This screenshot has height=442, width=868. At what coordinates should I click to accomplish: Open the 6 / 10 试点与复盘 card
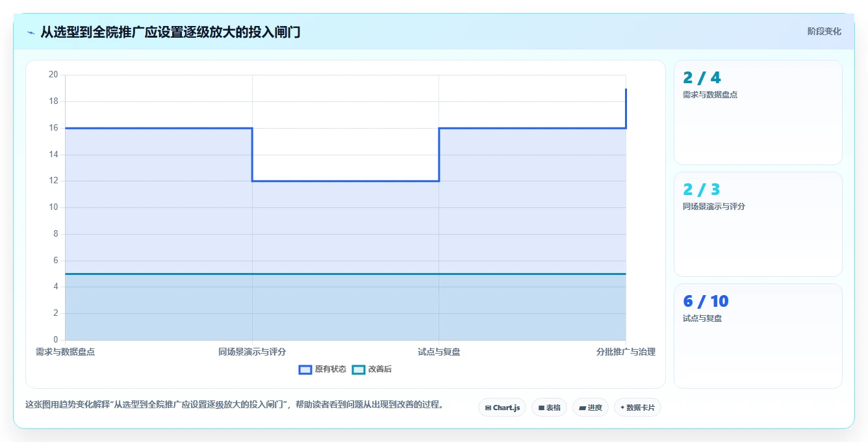coord(758,336)
